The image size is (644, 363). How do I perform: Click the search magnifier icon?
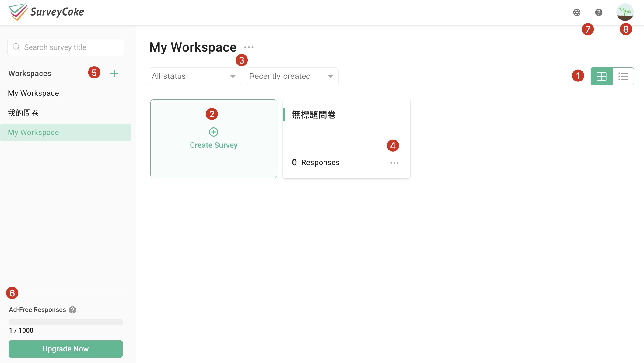coord(17,47)
